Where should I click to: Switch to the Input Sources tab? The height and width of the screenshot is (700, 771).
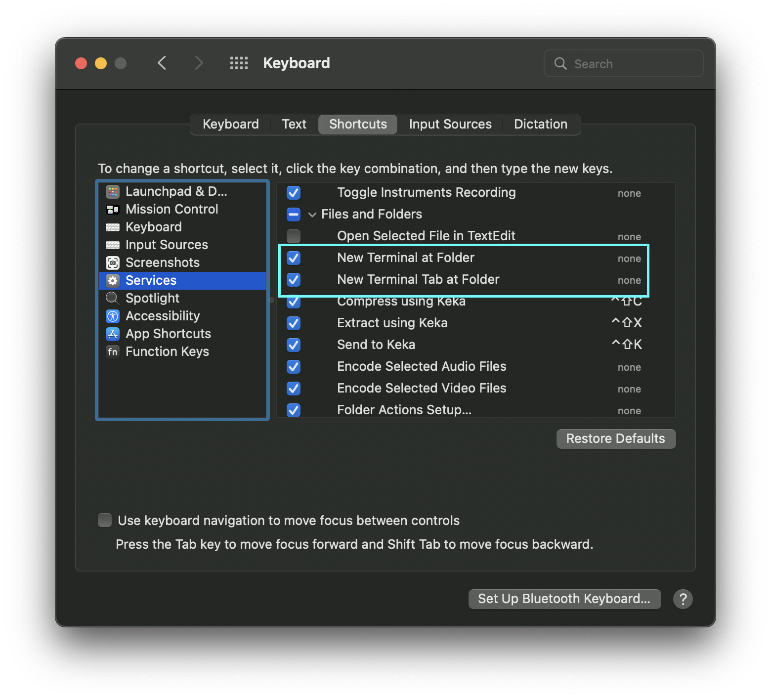(x=450, y=124)
